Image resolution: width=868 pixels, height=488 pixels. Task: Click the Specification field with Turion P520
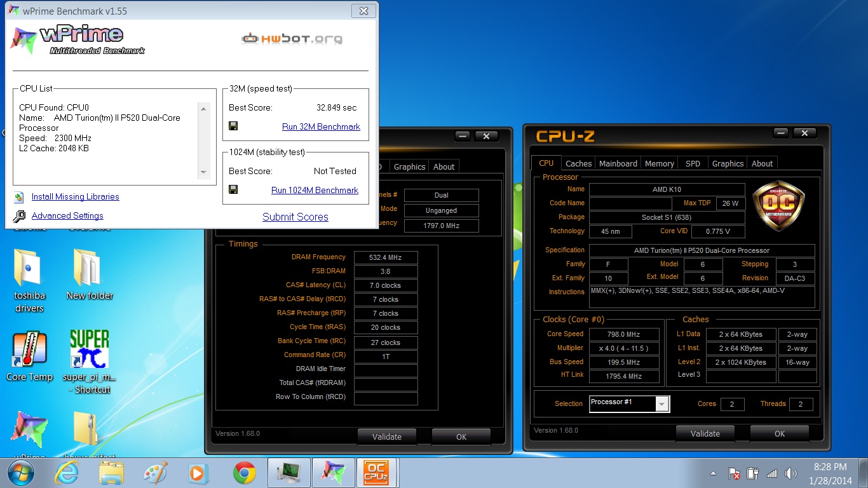click(702, 250)
